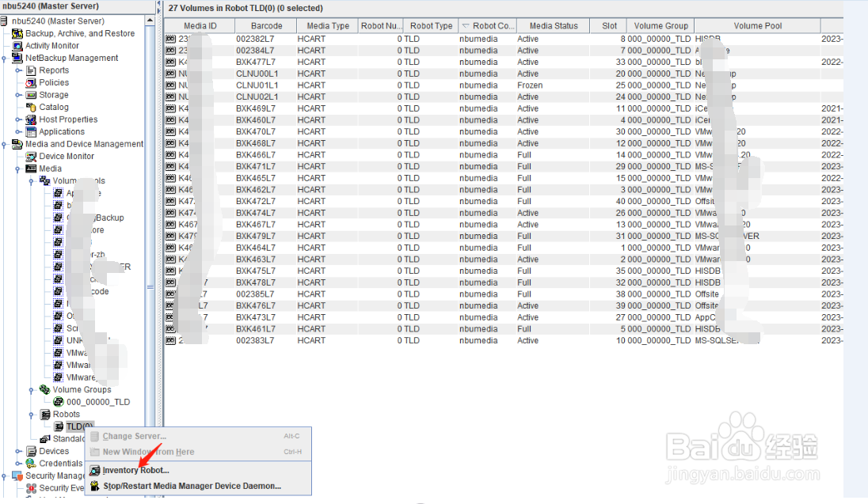The height and width of the screenshot is (504, 868).
Task: Expand the Reports tree node
Action: click(x=18, y=70)
